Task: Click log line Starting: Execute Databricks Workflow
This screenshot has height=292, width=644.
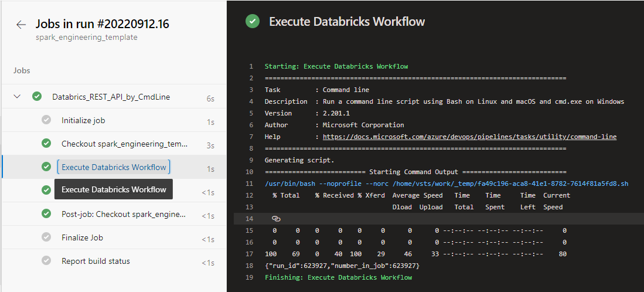Action: coord(336,66)
